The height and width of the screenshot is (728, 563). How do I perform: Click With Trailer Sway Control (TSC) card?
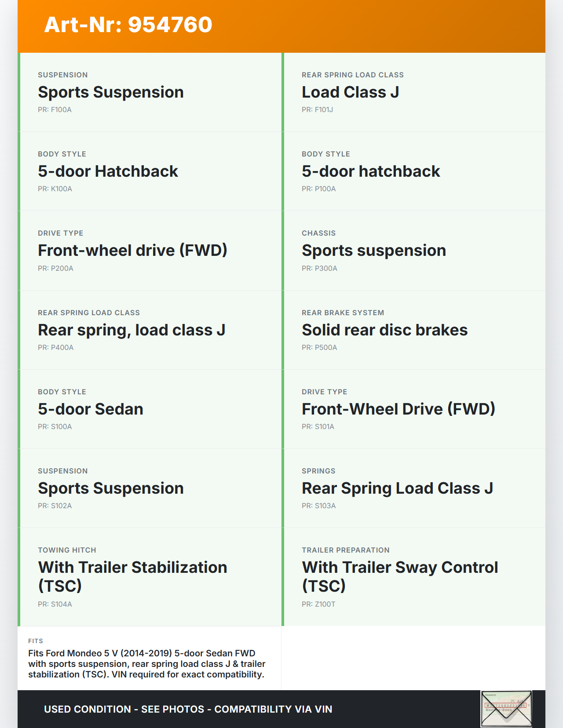click(413, 576)
